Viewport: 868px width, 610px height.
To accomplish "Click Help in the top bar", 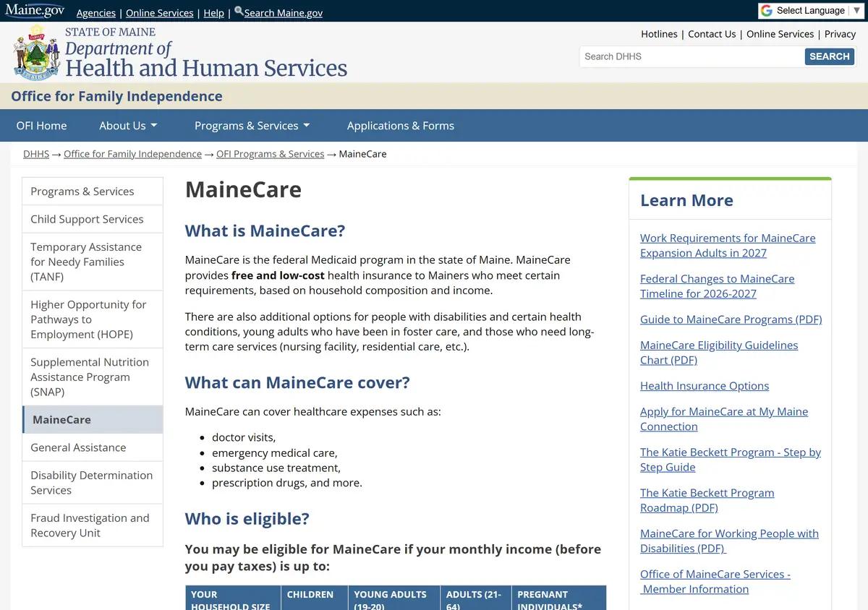I will (x=213, y=13).
